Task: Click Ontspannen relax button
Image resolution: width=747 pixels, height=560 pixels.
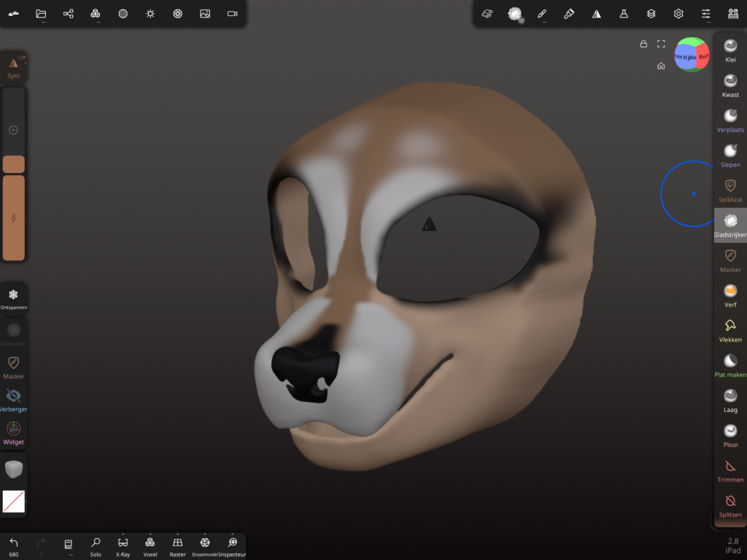Action: tap(13, 299)
